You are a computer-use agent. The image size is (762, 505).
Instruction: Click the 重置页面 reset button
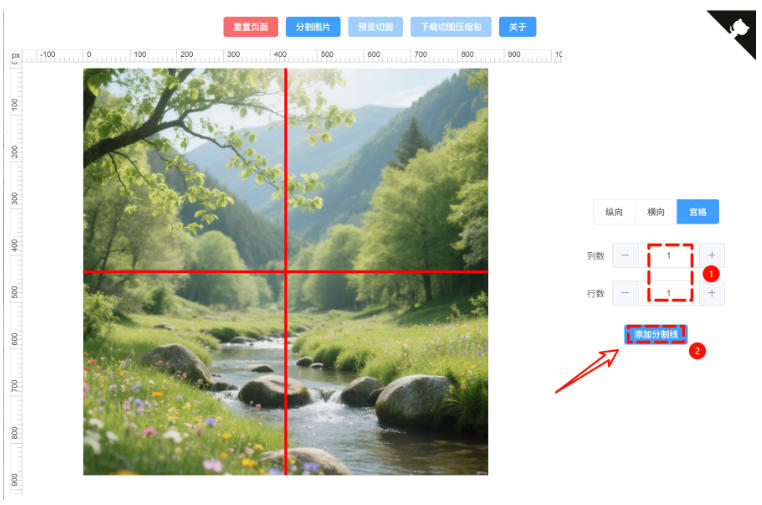click(x=251, y=27)
